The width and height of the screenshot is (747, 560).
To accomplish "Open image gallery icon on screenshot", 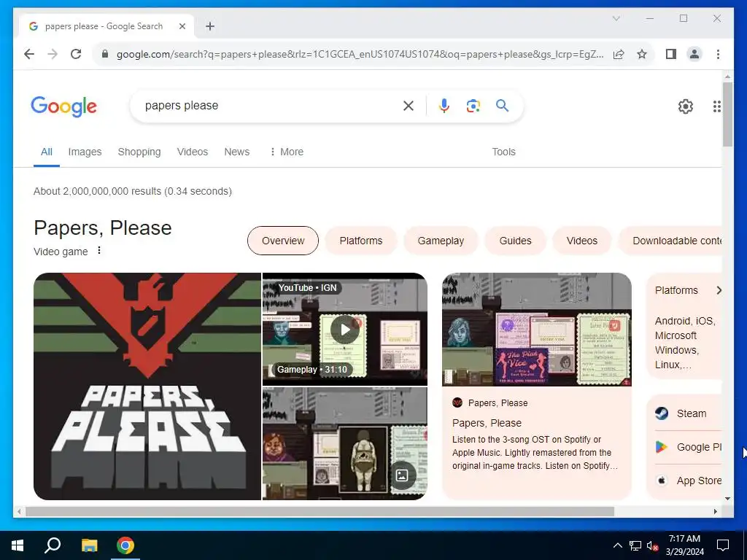I will (402, 475).
